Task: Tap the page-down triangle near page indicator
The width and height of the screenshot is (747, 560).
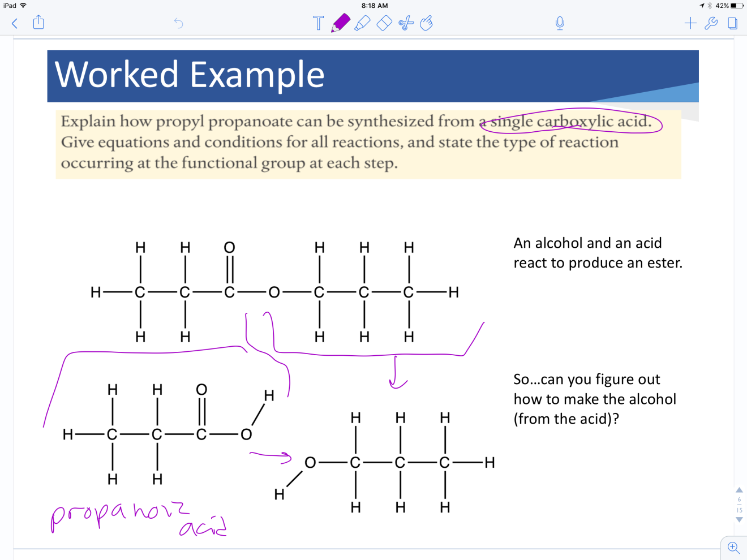Action: coord(739,519)
